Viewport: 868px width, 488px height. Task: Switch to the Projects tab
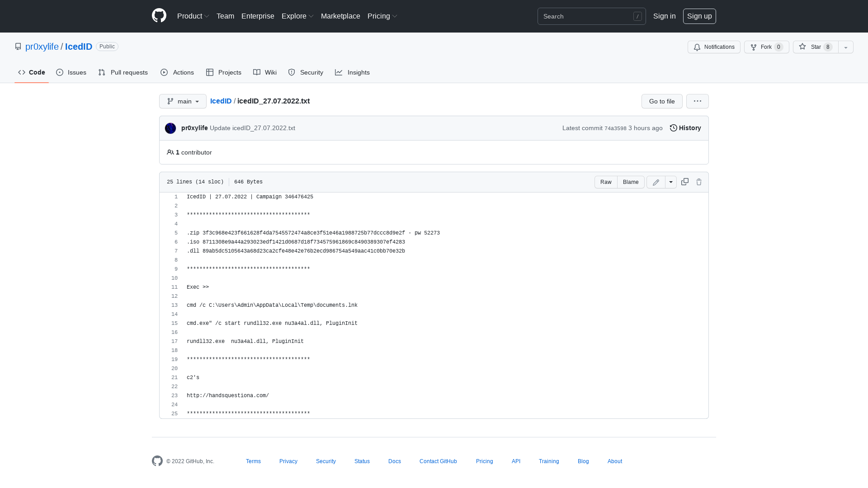(x=223, y=72)
